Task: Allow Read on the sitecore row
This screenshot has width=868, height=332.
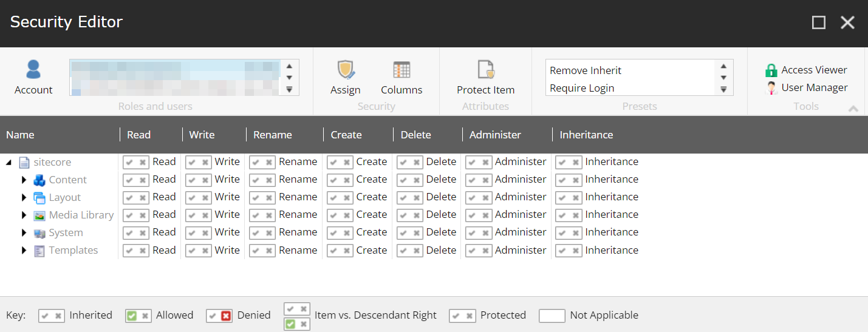Action: coord(129,162)
